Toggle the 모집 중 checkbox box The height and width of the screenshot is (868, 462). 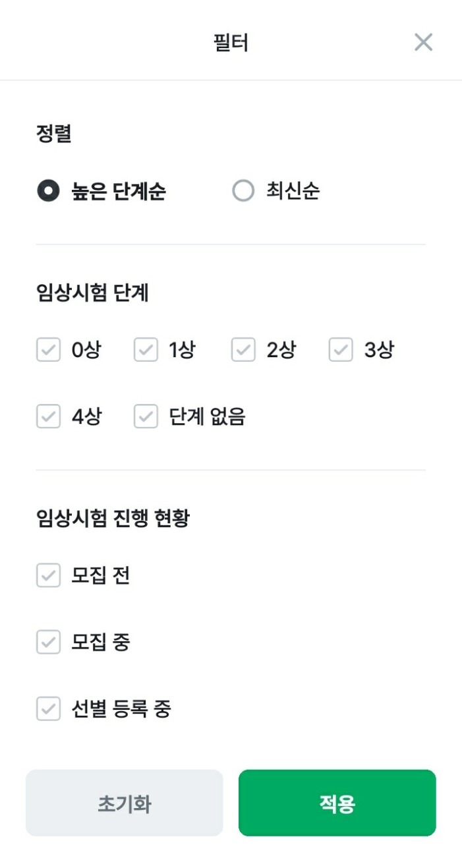(48, 642)
